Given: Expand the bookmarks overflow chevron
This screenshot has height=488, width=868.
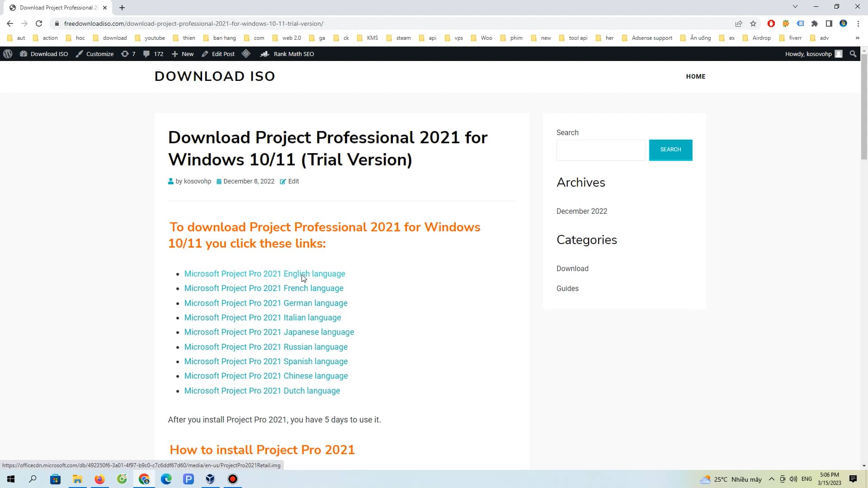Looking at the screenshot, I should (x=857, y=38).
